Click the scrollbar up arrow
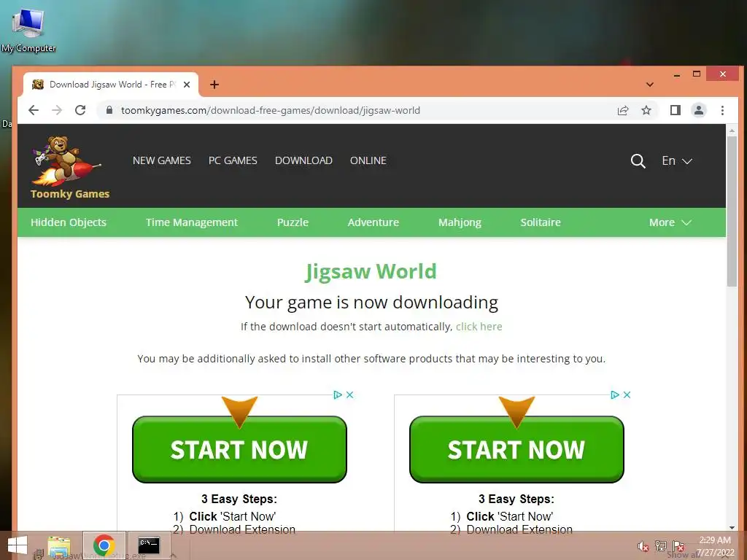The image size is (747, 560). (732, 130)
